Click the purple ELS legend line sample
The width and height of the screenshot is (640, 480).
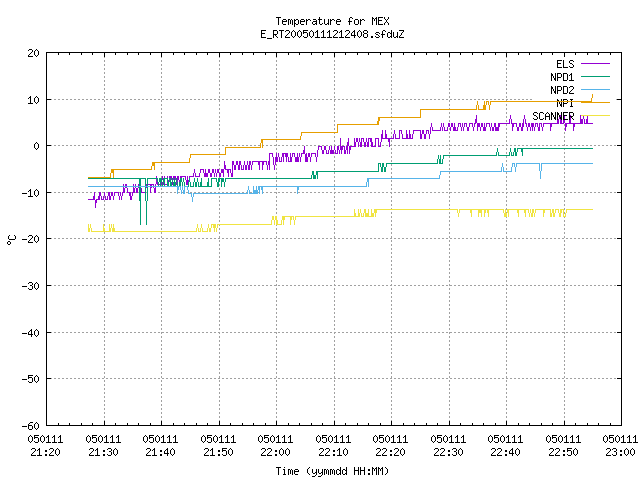(596, 64)
